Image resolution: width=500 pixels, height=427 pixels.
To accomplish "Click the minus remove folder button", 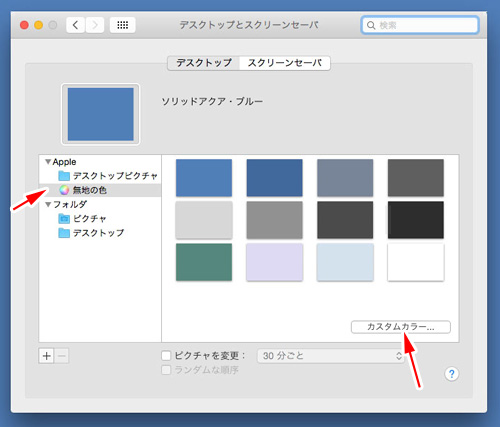I will pyautogui.click(x=61, y=356).
